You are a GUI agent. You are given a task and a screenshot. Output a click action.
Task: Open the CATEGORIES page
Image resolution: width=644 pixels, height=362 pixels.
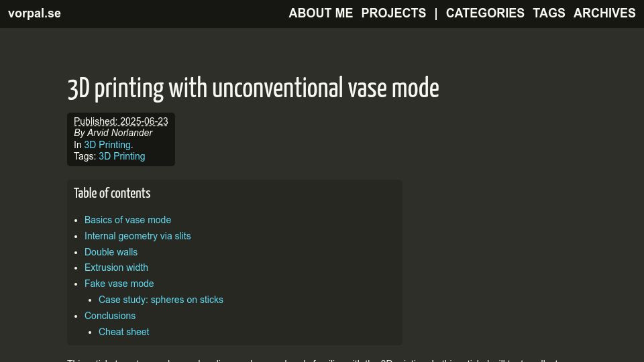485,13
